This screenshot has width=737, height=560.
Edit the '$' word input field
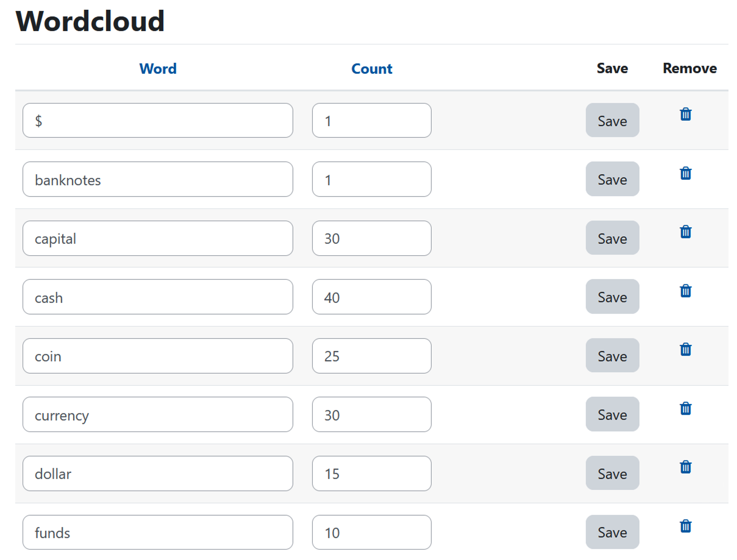pyautogui.click(x=158, y=121)
